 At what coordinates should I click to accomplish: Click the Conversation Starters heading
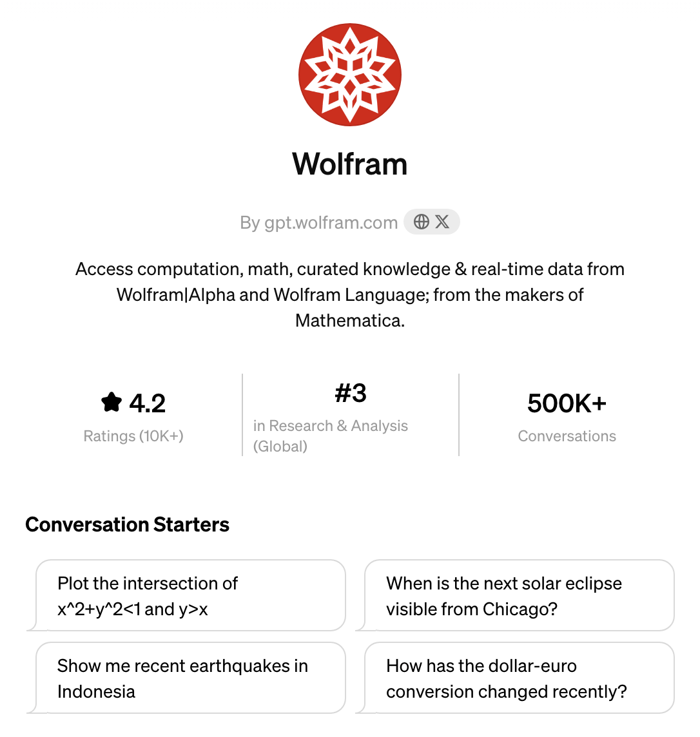pyautogui.click(x=128, y=524)
